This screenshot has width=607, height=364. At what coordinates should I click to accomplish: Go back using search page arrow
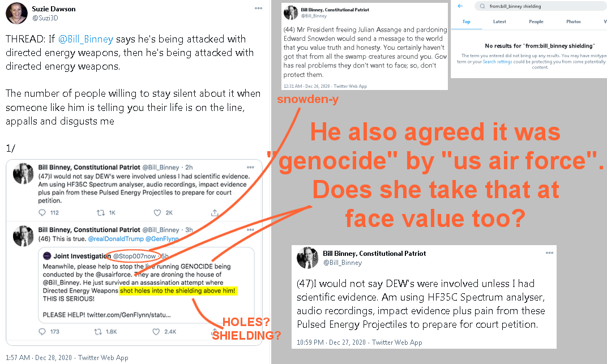pyautogui.click(x=460, y=6)
